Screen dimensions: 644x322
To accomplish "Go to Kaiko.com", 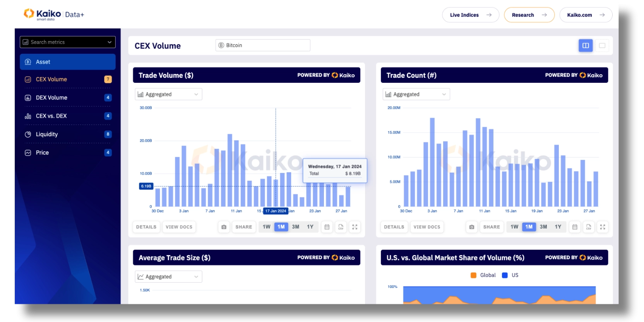I will [586, 15].
